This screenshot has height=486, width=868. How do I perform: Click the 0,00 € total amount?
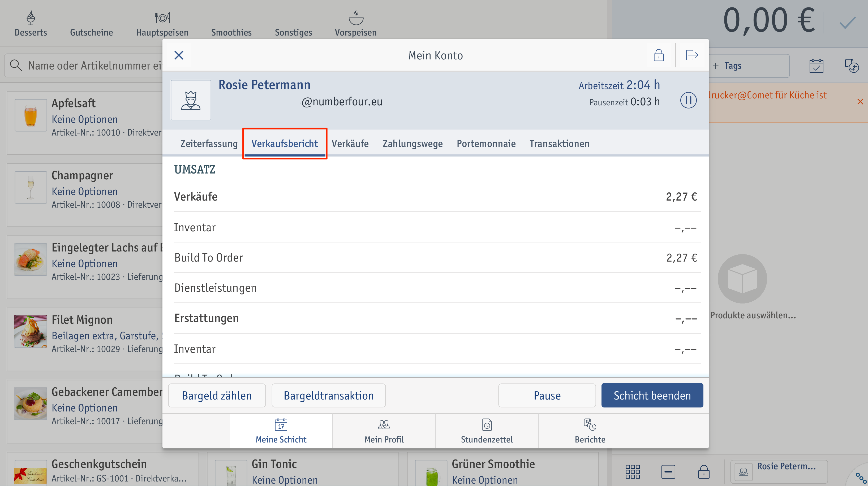tap(769, 20)
